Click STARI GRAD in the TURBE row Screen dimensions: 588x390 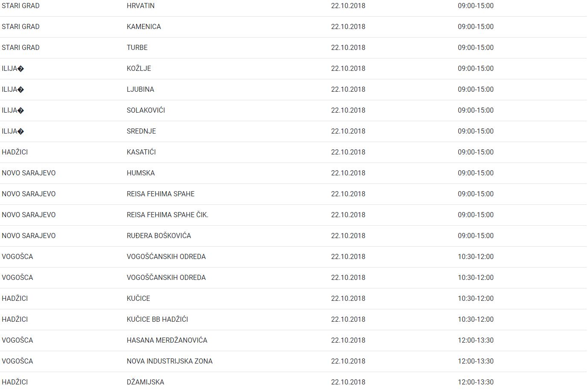20,48
